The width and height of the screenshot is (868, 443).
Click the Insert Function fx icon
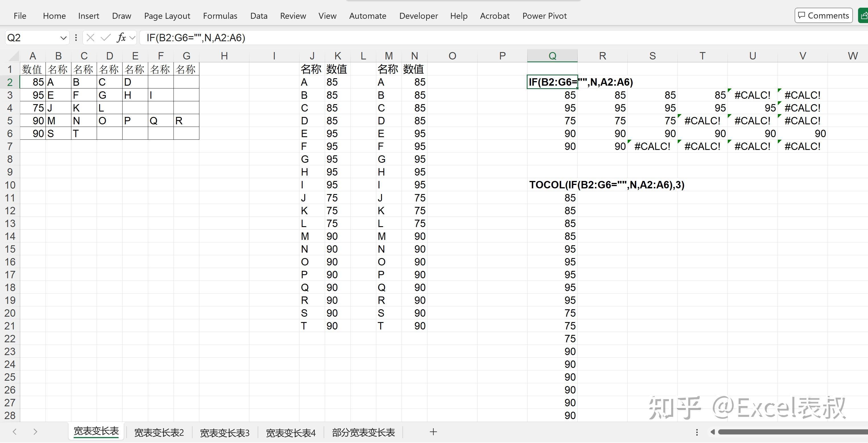(x=121, y=38)
